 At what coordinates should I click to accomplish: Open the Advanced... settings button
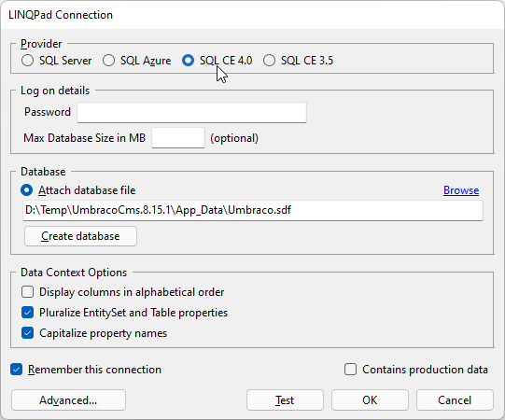tap(68, 400)
